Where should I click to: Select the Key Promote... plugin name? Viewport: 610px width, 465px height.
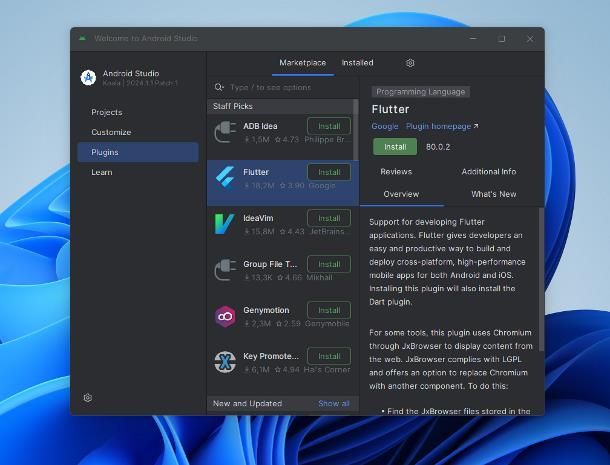[x=271, y=356]
